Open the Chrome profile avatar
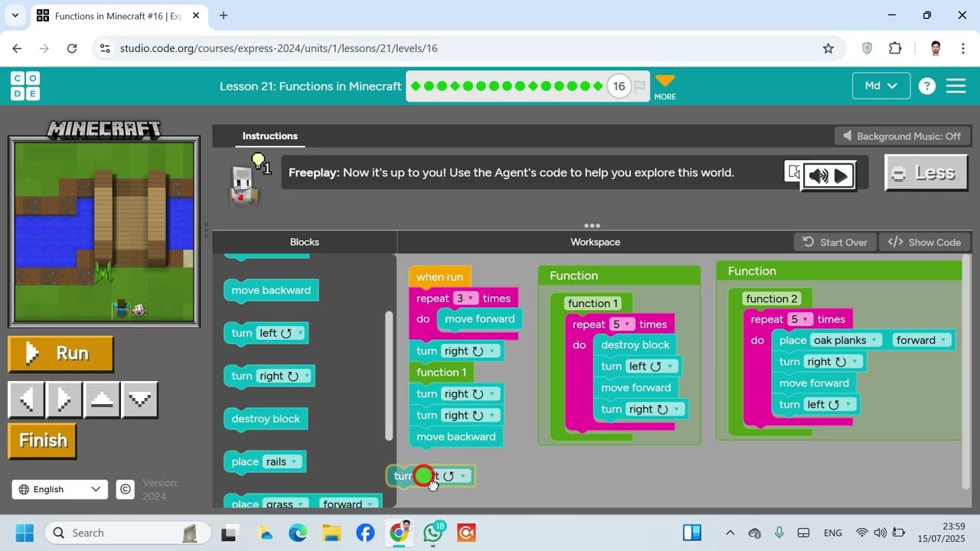Image resolution: width=980 pixels, height=551 pixels. 935,48
